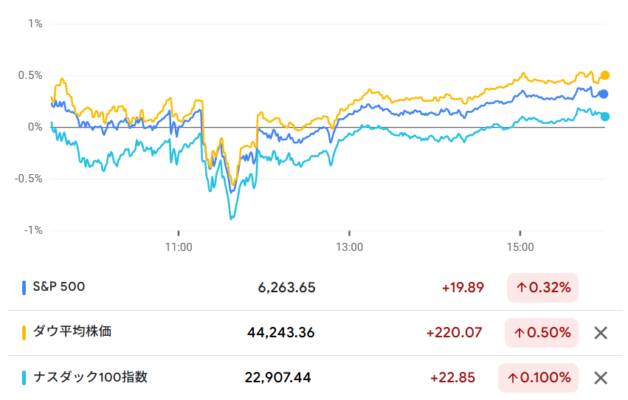Open the ナスダック100指数 index row
The width and height of the screenshot is (628, 400).
(x=314, y=378)
